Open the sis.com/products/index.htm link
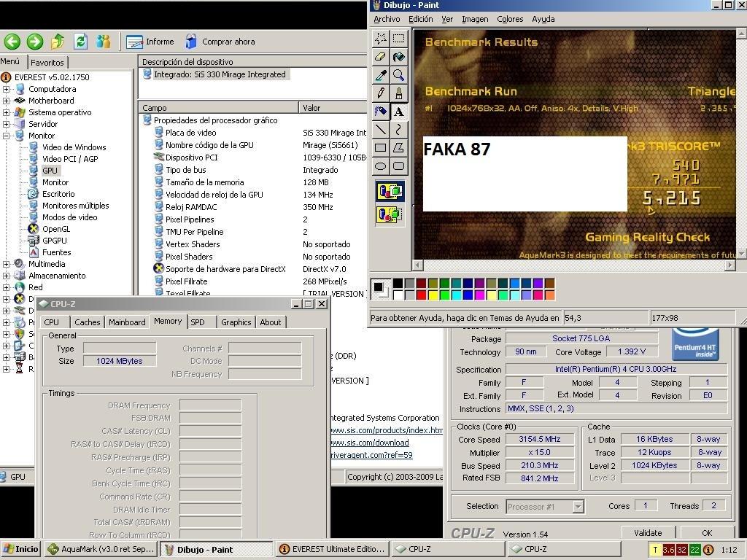This screenshot has height=560, width=747. pyautogui.click(x=387, y=430)
